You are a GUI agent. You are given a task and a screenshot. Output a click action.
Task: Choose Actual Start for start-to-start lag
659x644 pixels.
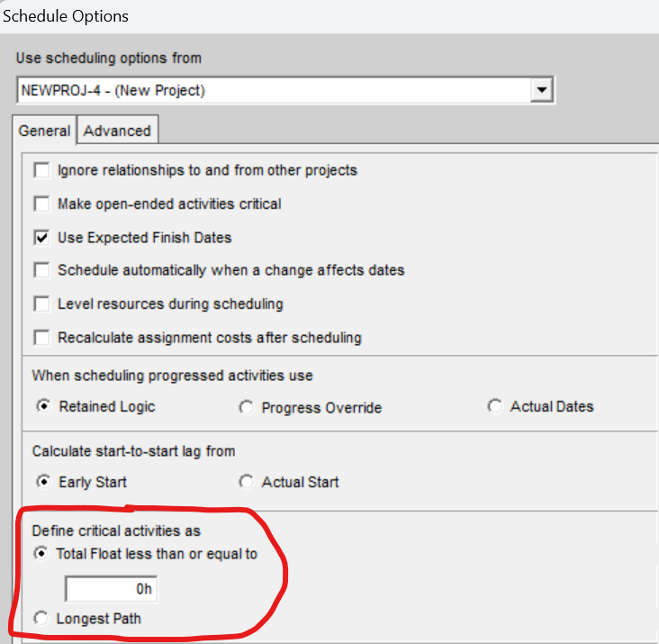[x=246, y=482]
